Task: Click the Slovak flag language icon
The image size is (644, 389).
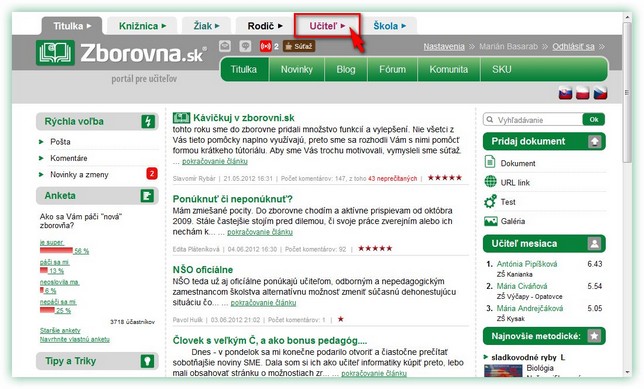Action: 566,93
